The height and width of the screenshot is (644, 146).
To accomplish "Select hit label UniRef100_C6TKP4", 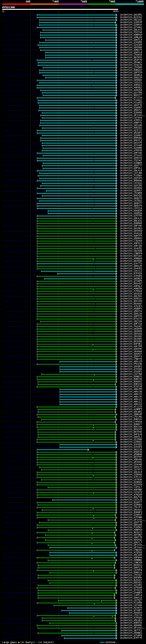I will (x=131, y=570).
